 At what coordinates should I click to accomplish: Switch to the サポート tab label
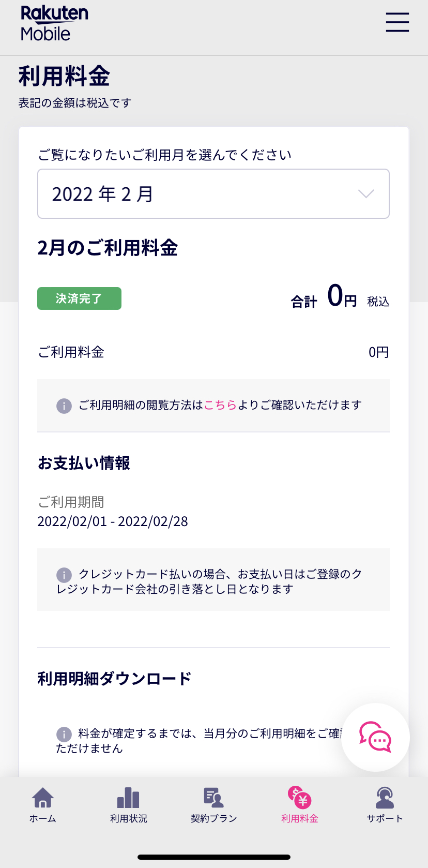385,819
